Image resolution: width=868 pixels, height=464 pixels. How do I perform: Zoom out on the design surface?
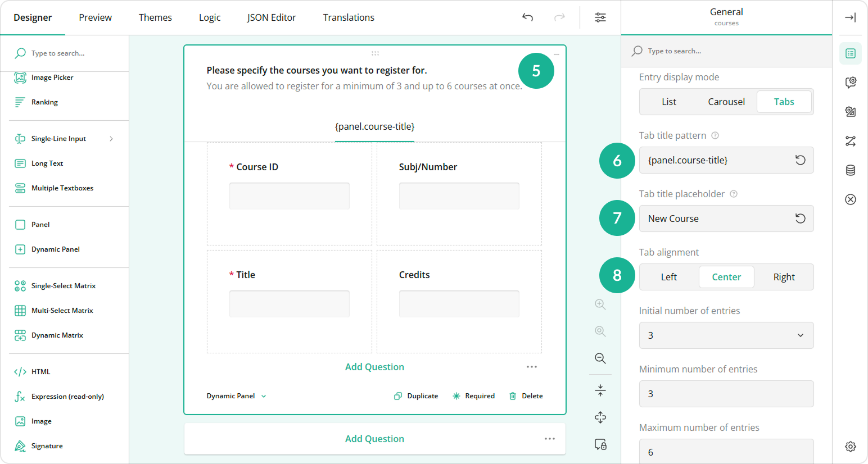pyautogui.click(x=600, y=358)
